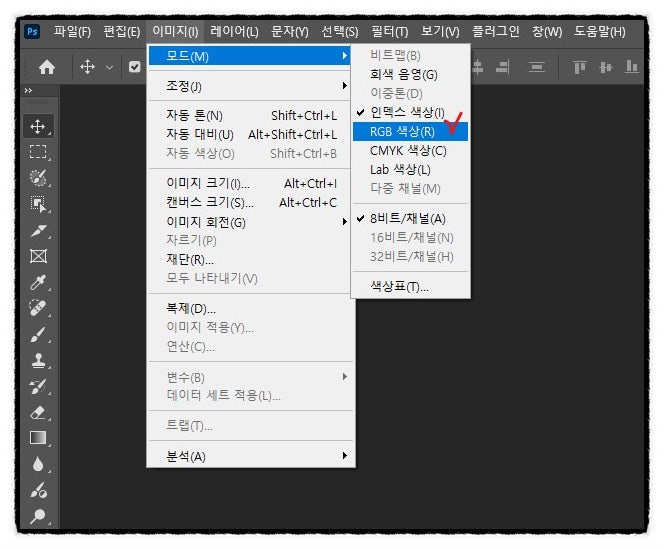Select the Quick Selection tool
This screenshot has width=664, height=549.
pos(38,178)
